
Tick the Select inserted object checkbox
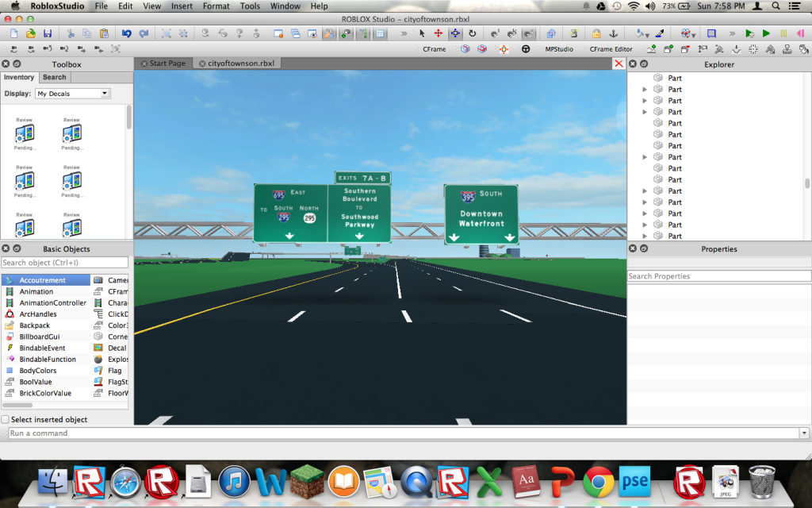(6, 419)
